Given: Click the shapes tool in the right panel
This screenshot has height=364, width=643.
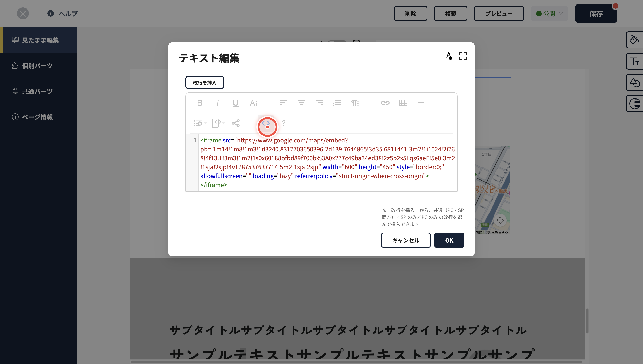Looking at the screenshot, I should (634, 82).
